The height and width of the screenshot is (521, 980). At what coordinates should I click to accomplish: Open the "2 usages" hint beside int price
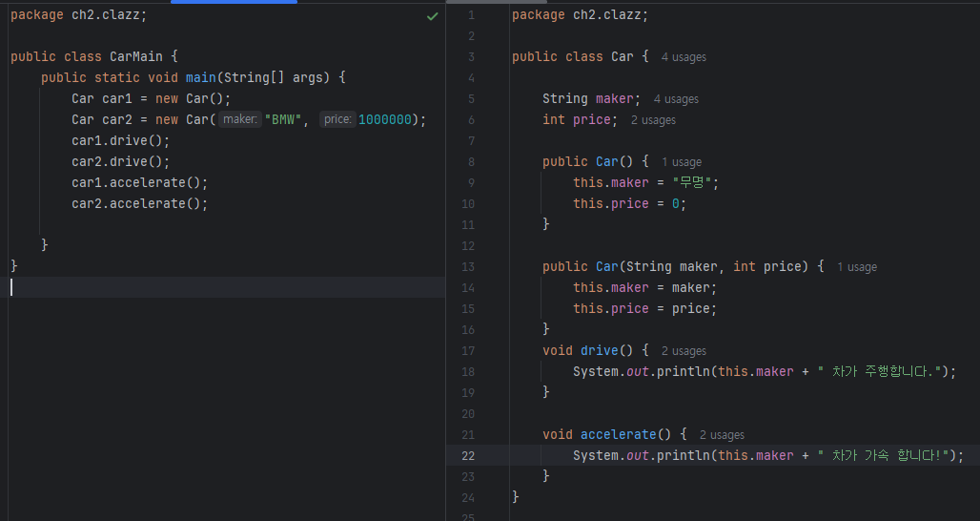coord(653,120)
